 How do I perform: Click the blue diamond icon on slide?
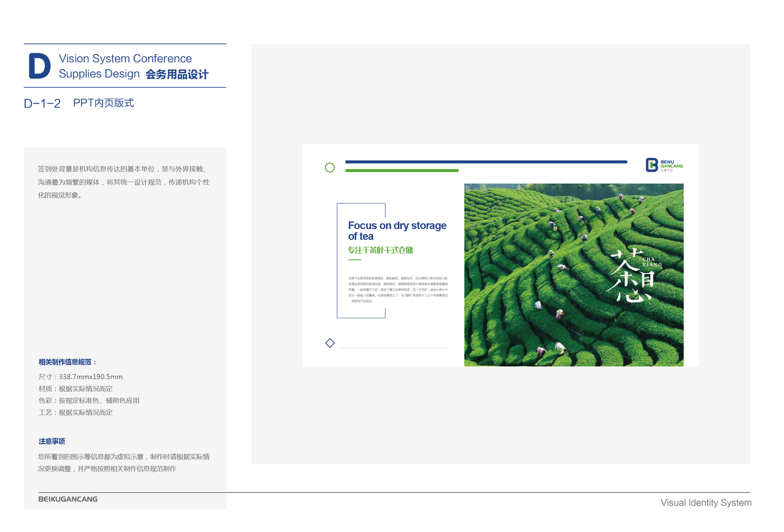330,343
